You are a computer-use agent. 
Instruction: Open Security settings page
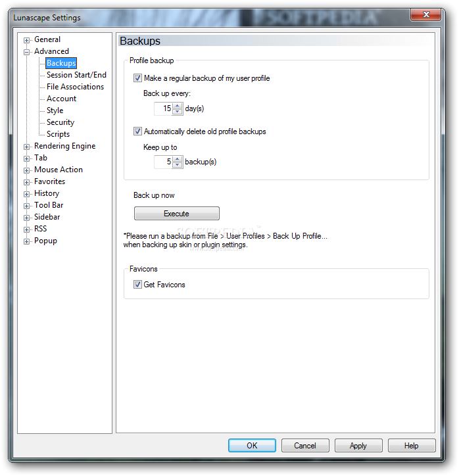pos(60,122)
